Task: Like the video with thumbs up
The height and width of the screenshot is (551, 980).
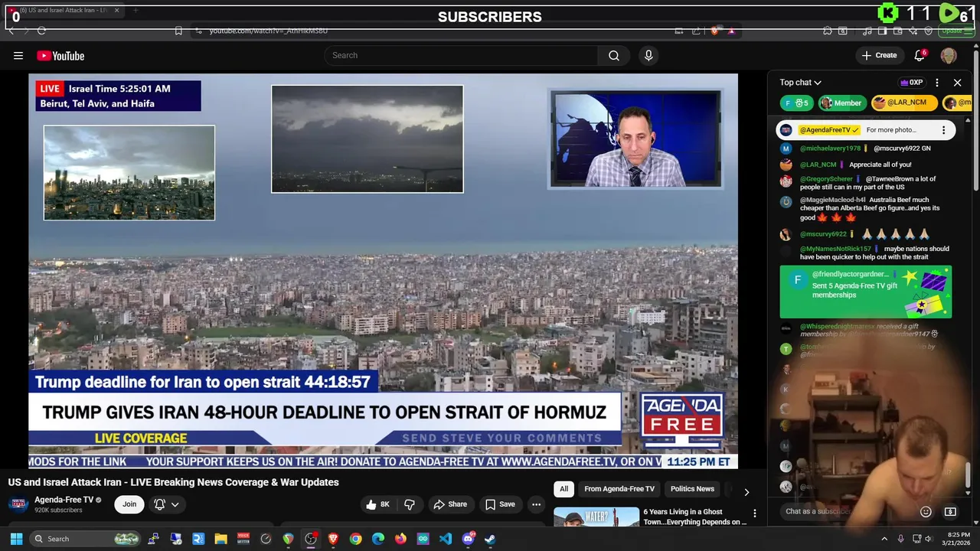Action: point(379,504)
